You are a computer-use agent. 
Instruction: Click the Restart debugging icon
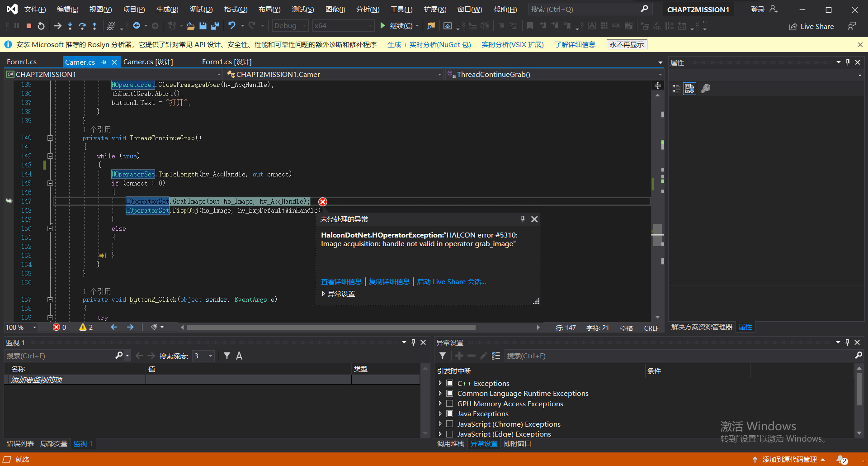pos(41,26)
